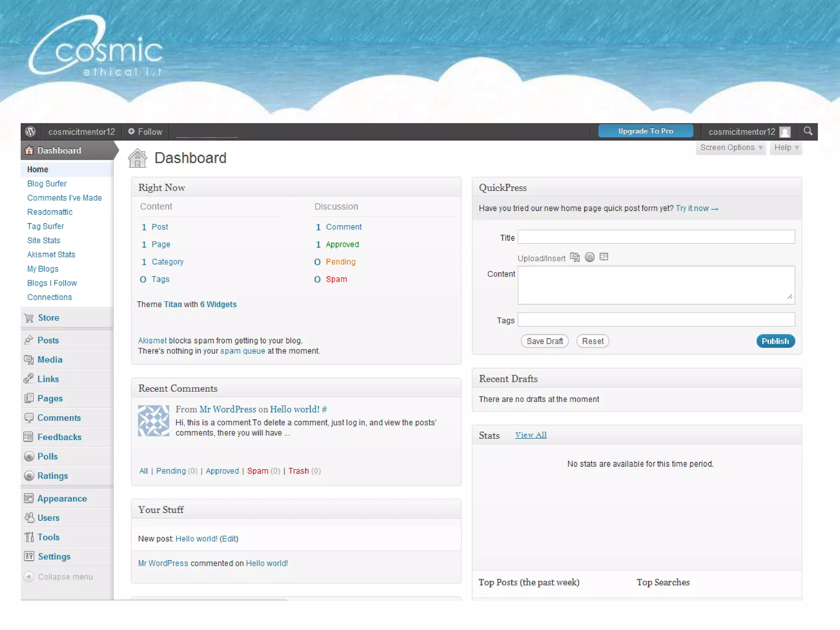Click the add media Upload/Insert icon
Screen dimensions: 840x630
click(575, 257)
